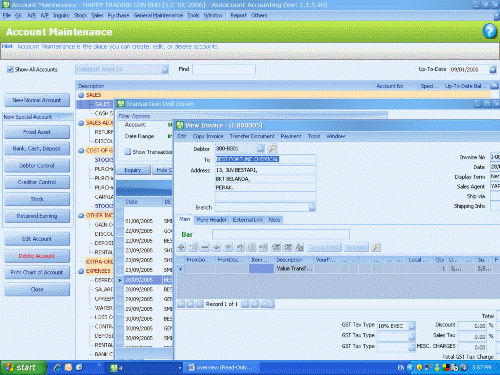Click the debtor search magnifier icon
The height and width of the screenshot is (375, 500).
pyautogui.click(x=272, y=149)
